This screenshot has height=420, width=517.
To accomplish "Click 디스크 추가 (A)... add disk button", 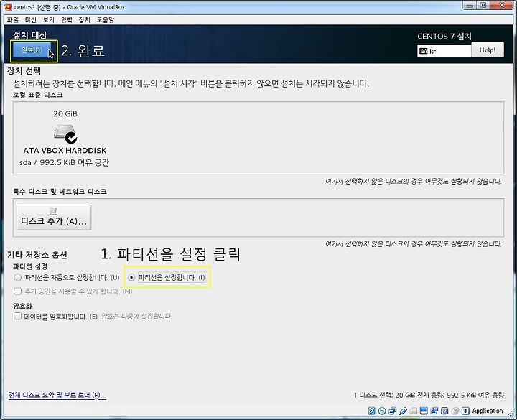I will [x=54, y=218].
